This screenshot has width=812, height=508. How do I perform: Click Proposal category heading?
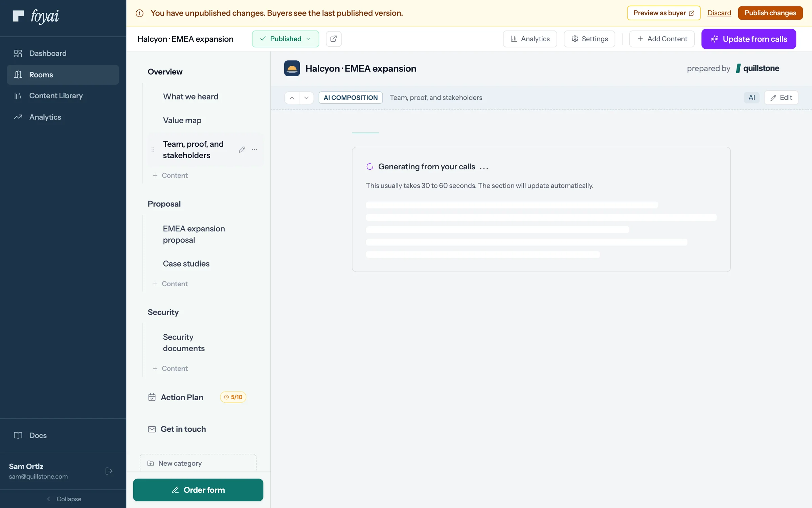pyautogui.click(x=164, y=204)
